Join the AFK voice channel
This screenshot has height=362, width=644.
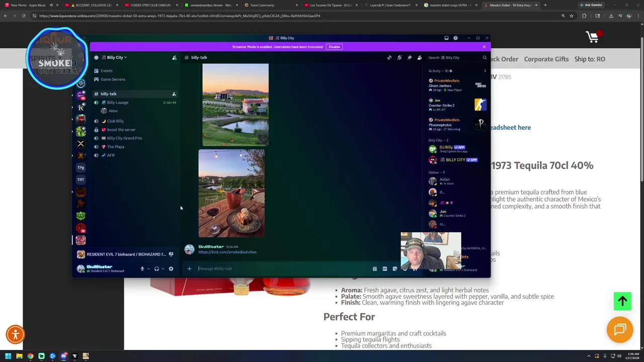(111, 155)
